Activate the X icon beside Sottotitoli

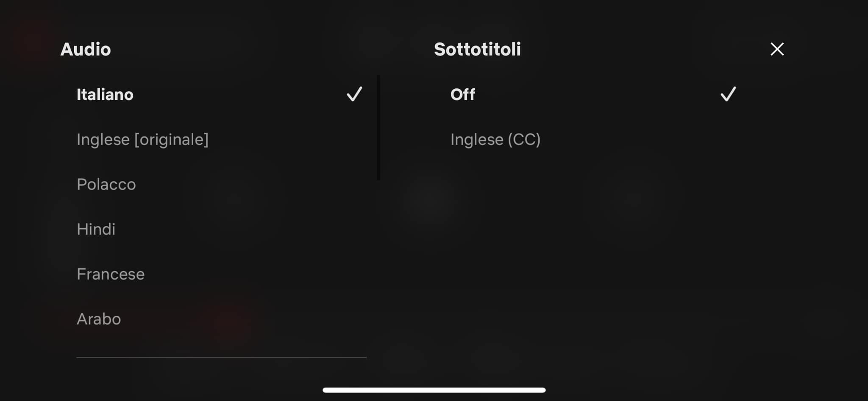pyautogui.click(x=777, y=49)
